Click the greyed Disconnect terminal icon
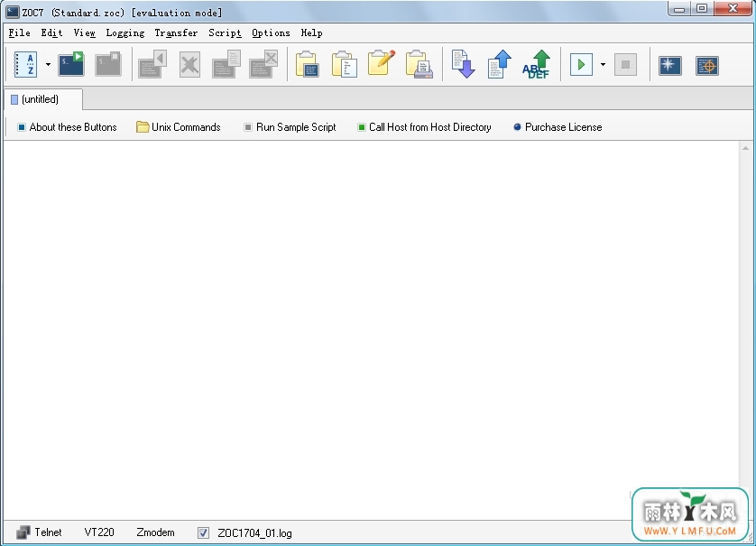Viewport: 756px width, 546px height. [x=108, y=64]
